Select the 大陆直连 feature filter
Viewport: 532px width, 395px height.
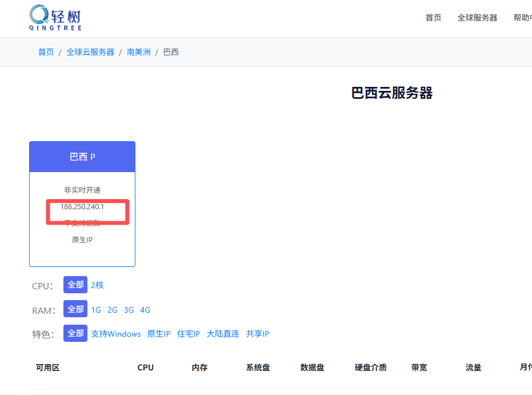tap(223, 334)
